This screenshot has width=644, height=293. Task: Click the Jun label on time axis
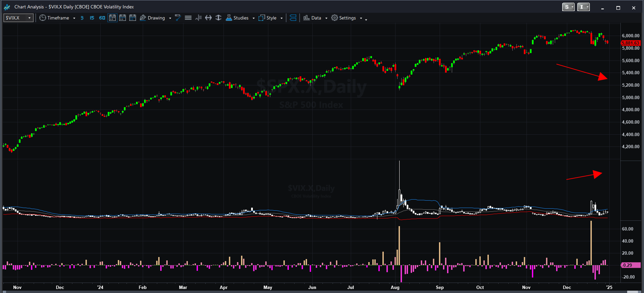click(x=312, y=287)
